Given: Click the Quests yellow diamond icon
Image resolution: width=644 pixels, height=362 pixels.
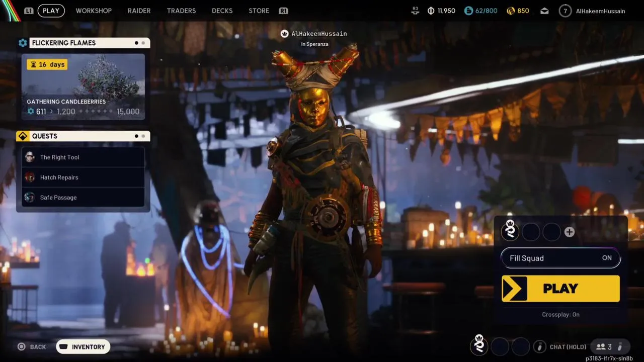Looking at the screenshot, I should pos(23,136).
